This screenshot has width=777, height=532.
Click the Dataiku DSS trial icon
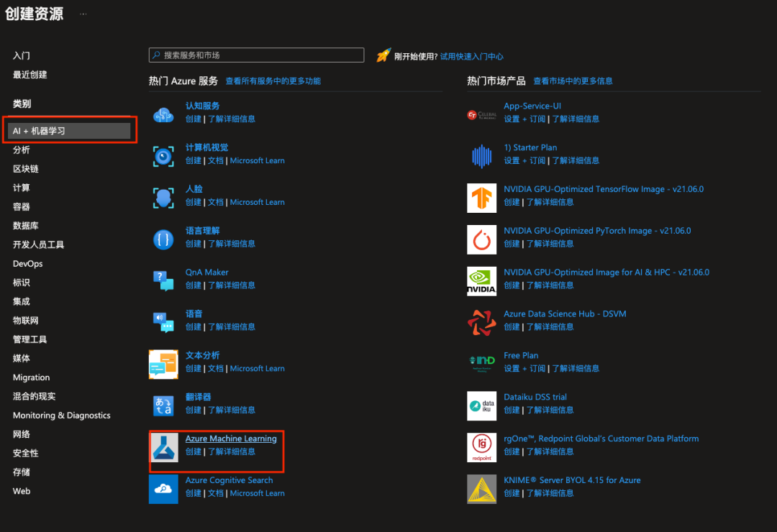coord(481,405)
